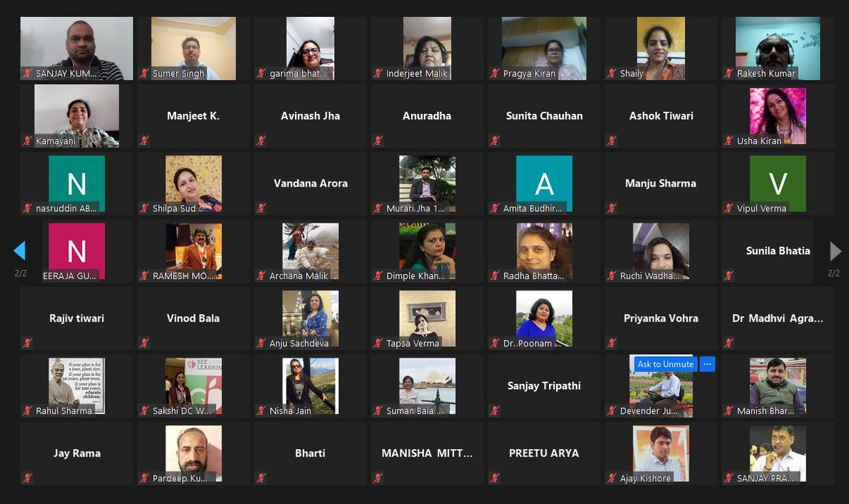Click muted mic icon on Shaily tile
The width and height of the screenshot is (849, 504).
[611, 74]
